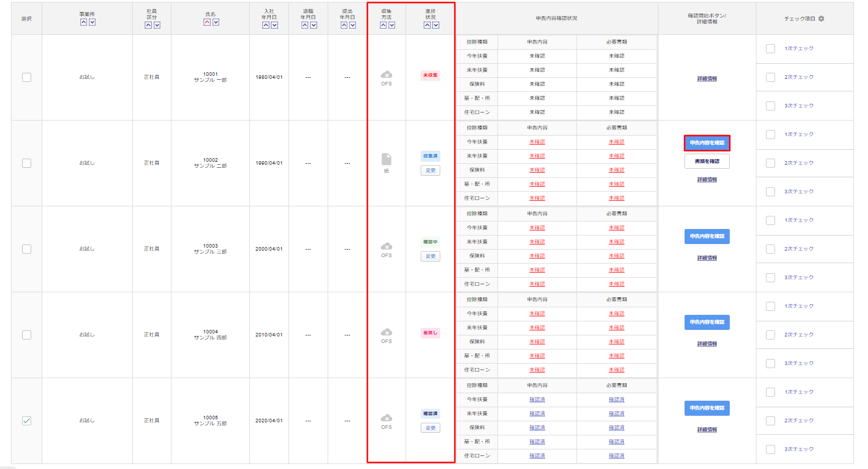
Task: Click OFS cloud icon for サンプル 一郎
Action: click(x=387, y=75)
